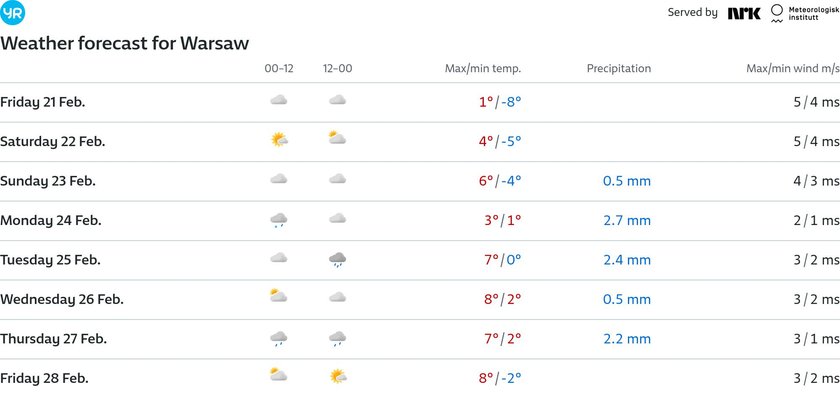Click Friday 28 Feb. afternoon sunny icon
840x398 pixels.
pos(338,377)
